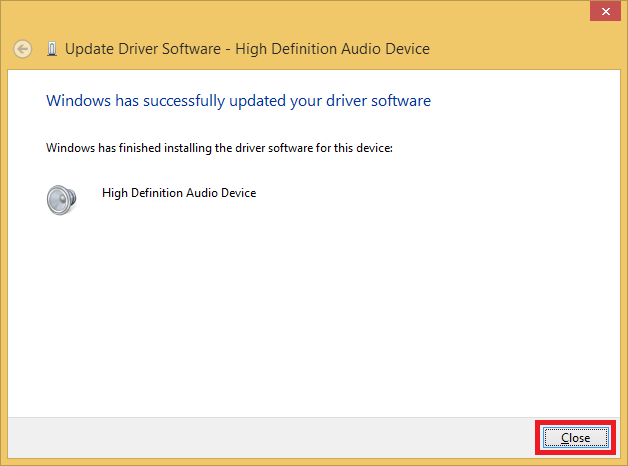Screen dimensions: 628x466
Task: Click the Close button at bottom right
Action: pos(576,438)
